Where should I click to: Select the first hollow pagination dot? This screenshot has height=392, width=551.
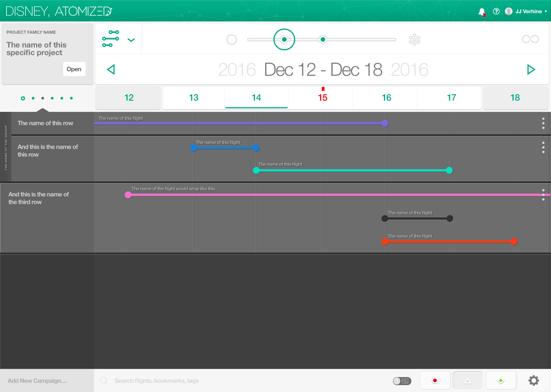coord(23,98)
